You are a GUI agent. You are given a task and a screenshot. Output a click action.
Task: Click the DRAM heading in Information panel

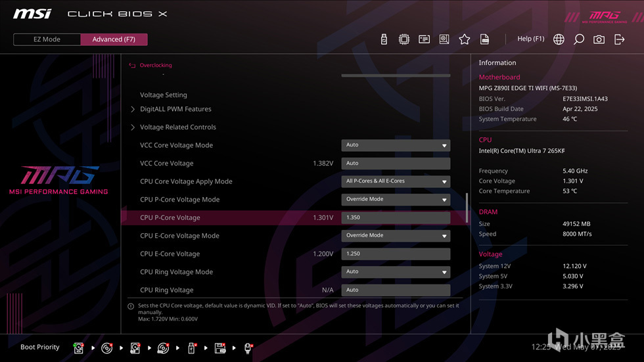(x=488, y=212)
